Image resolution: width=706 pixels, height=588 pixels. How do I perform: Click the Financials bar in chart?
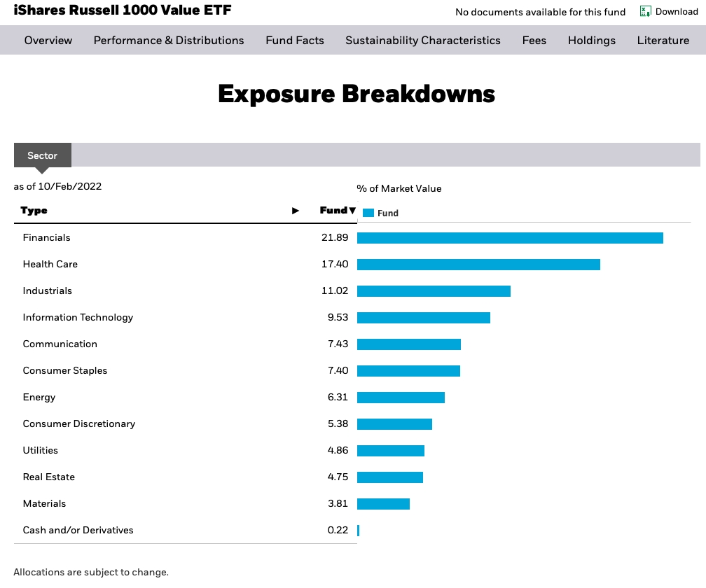[x=510, y=238]
